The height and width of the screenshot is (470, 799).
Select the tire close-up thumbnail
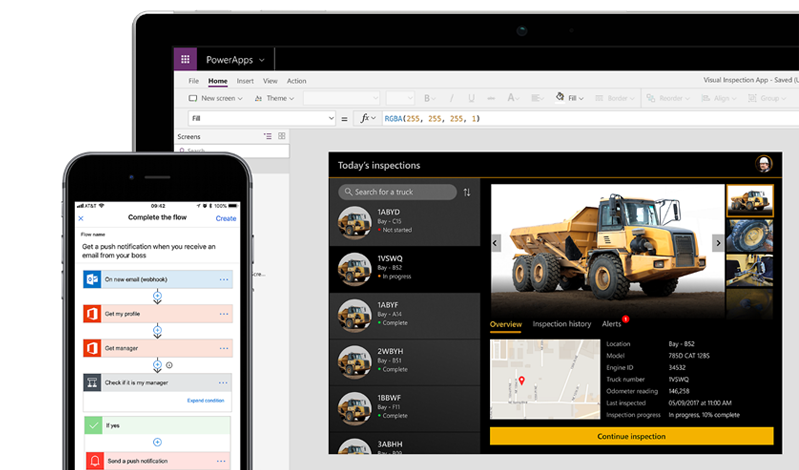pyautogui.click(x=750, y=236)
